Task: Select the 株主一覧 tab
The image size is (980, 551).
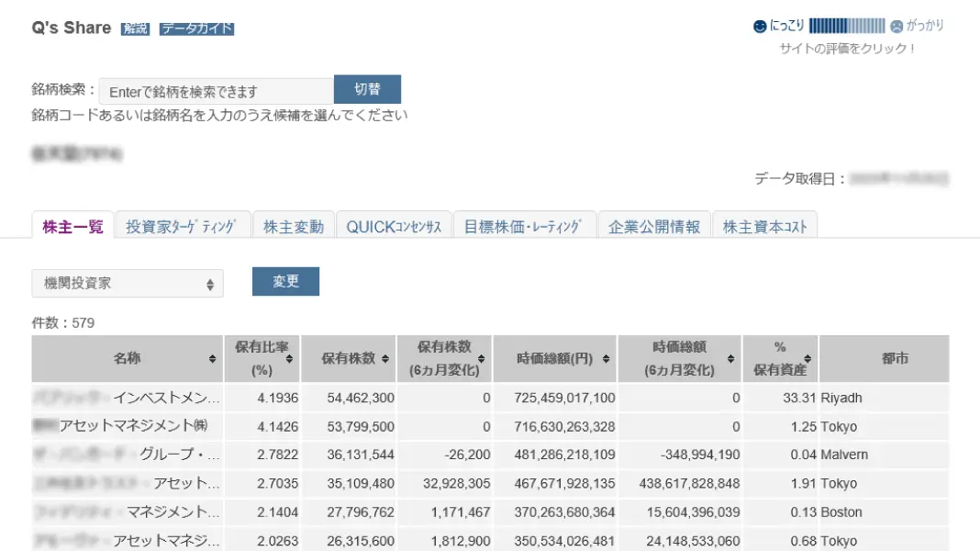Action: 72,227
